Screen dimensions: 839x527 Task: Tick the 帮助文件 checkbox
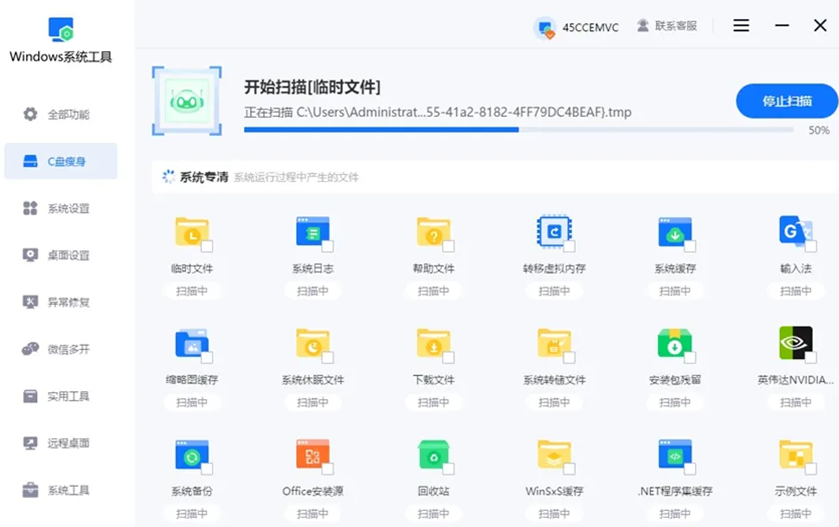[448, 246]
